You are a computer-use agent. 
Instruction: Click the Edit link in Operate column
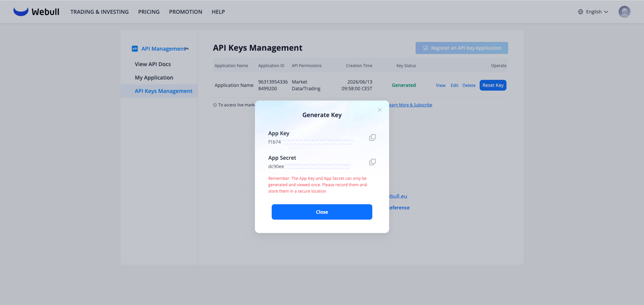[454, 85]
